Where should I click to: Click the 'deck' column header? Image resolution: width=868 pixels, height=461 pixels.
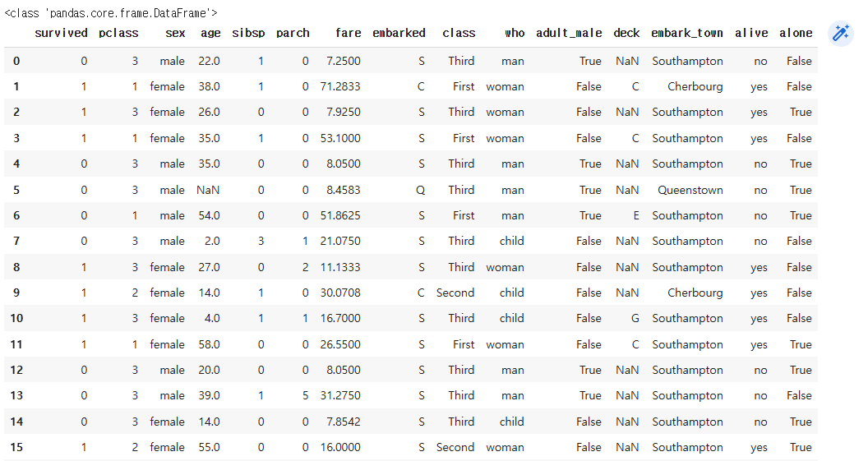pyautogui.click(x=626, y=33)
